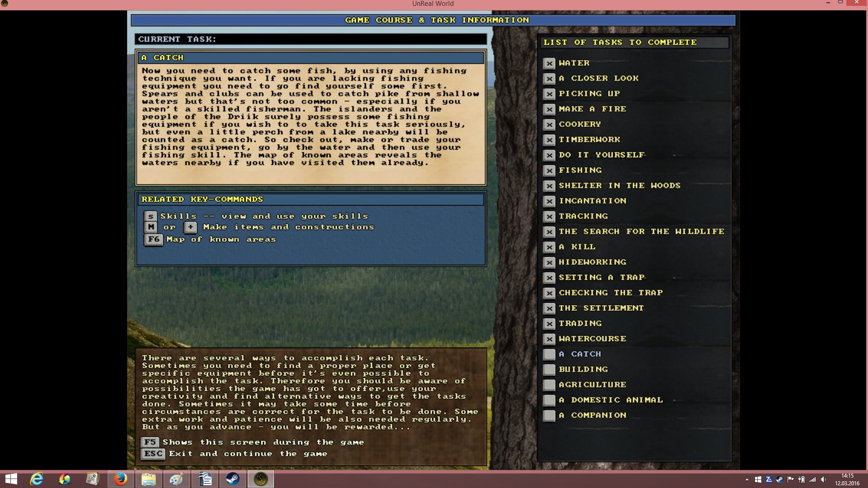The height and width of the screenshot is (488, 868).
Task: Toggle the BUILDING task checkbox
Action: pyautogui.click(x=549, y=370)
